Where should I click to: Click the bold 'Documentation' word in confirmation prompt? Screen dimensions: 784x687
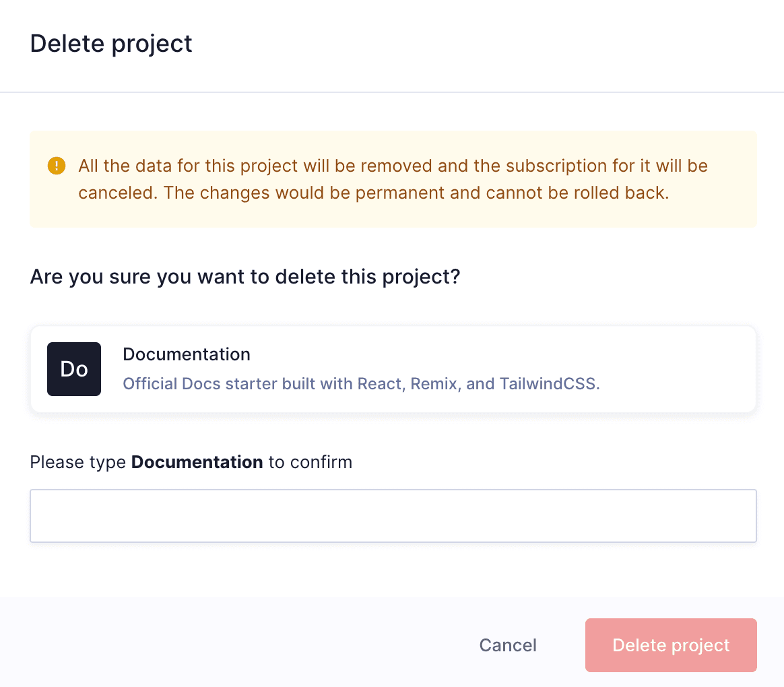point(197,462)
